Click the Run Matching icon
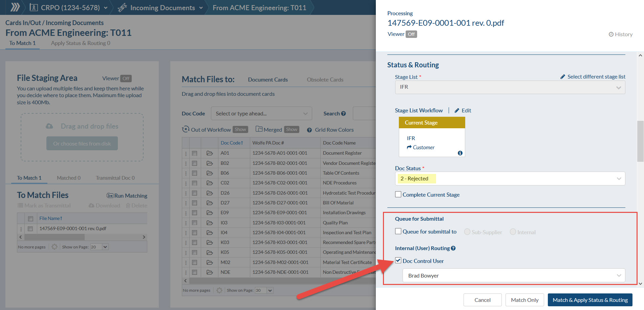The width and height of the screenshot is (644, 310). click(x=110, y=196)
